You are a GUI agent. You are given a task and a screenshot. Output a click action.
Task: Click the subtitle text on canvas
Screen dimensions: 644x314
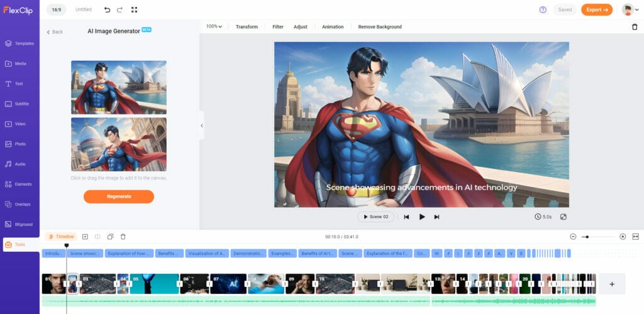click(421, 187)
